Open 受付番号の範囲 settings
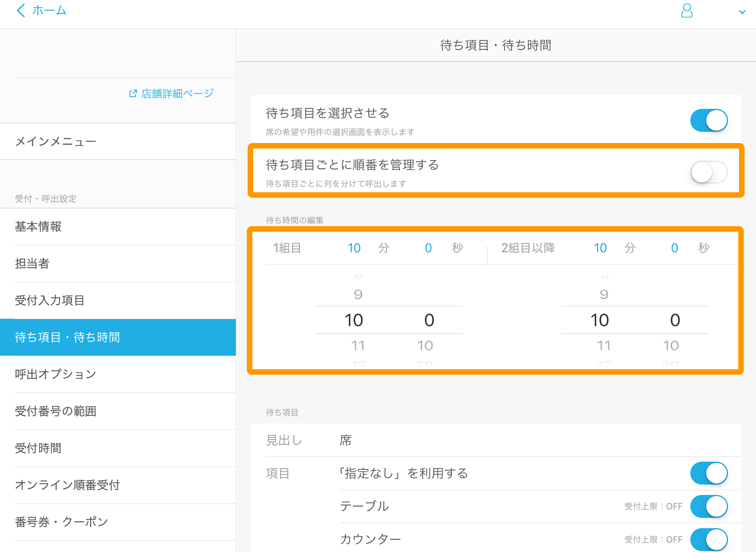 118,411
